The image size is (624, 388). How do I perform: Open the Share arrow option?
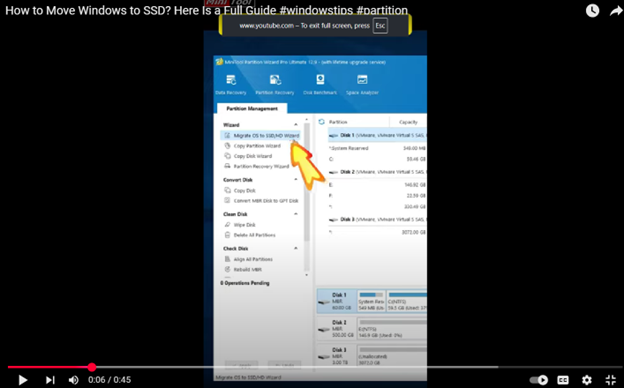pyautogui.click(x=616, y=11)
